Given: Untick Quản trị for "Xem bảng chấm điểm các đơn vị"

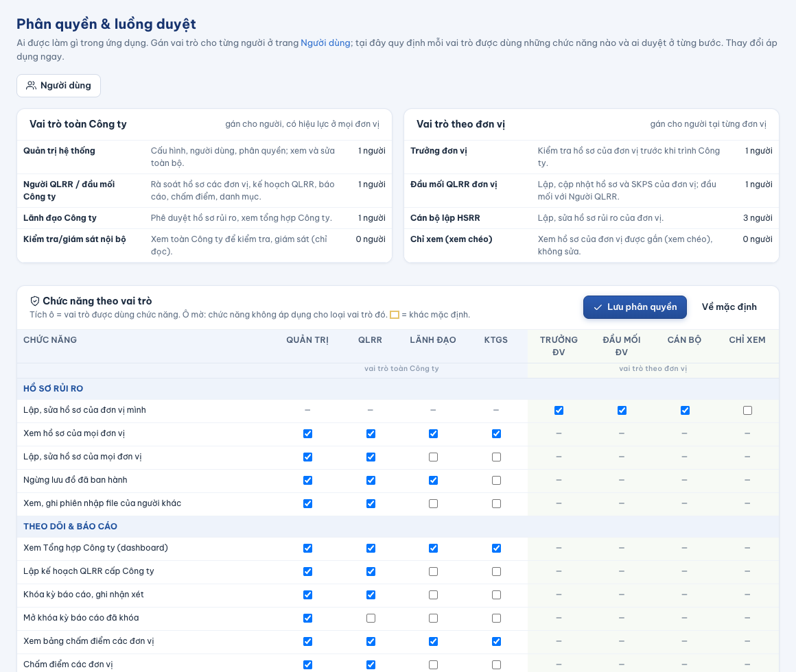Looking at the screenshot, I should click(307, 642).
